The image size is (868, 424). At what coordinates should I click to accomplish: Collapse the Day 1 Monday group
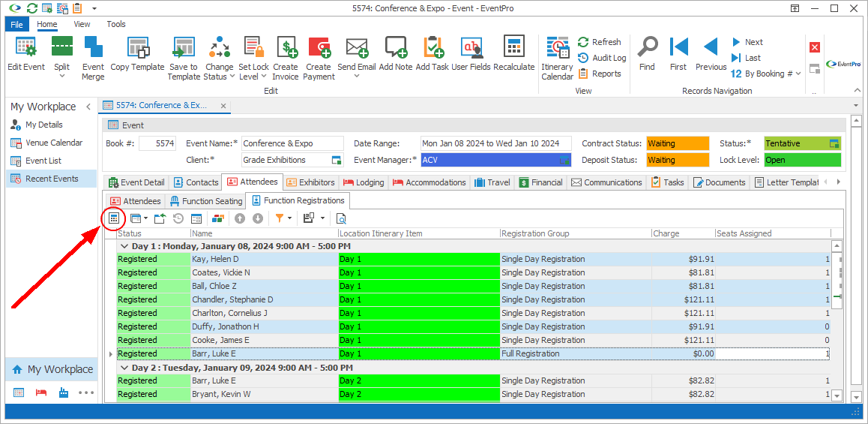124,246
